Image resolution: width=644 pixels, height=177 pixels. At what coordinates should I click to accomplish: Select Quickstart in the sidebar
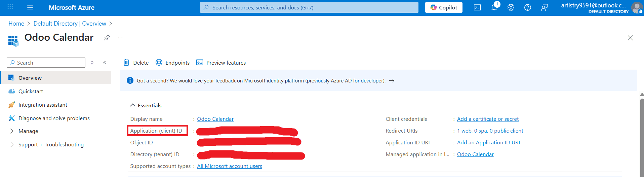(31, 91)
